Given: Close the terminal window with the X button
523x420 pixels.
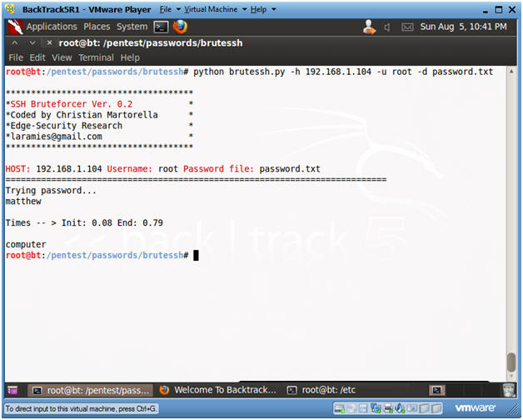Looking at the screenshot, I should pos(49,42).
